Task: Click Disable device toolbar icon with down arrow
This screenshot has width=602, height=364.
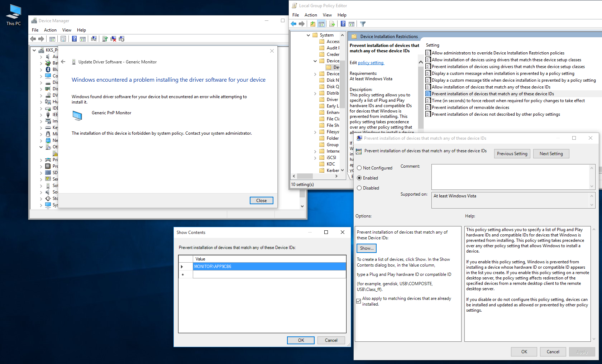Action: click(x=121, y=39)
